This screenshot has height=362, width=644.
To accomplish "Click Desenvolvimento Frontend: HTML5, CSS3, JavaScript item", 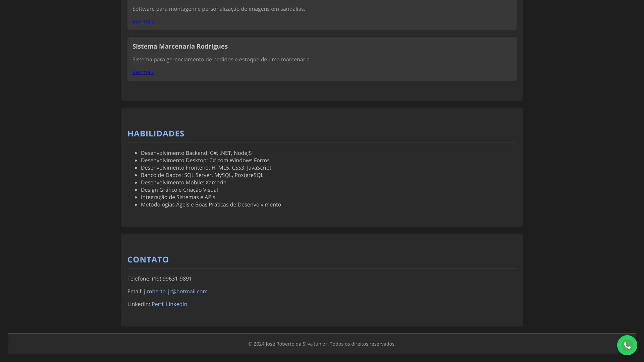I will pos(206,168).
